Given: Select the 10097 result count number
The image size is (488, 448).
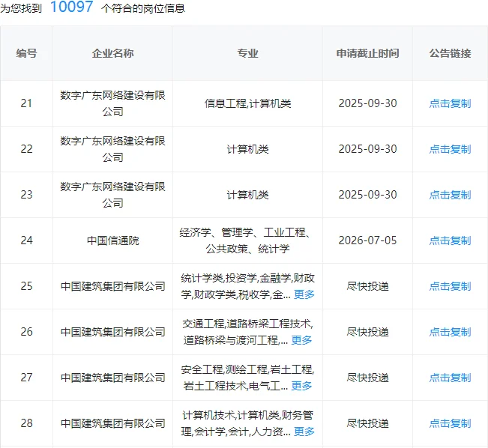Looking at the screenshot, I should pos(71,7).
